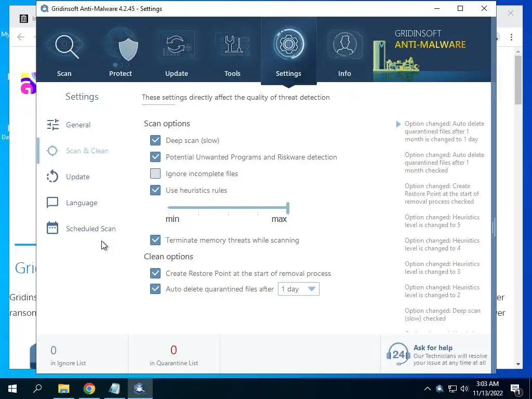This screenshot has height=399, width=532.
Task: Click the volume speaker tray icon
Action: point(464,389)
